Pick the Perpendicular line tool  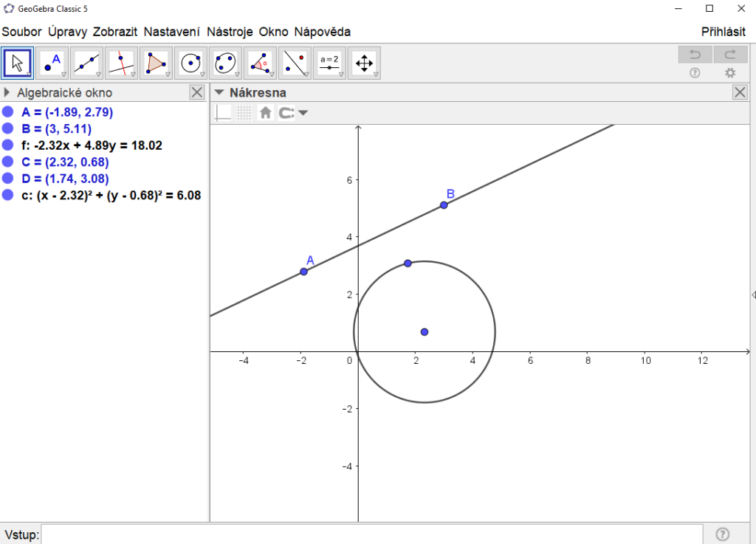(121, 63)
